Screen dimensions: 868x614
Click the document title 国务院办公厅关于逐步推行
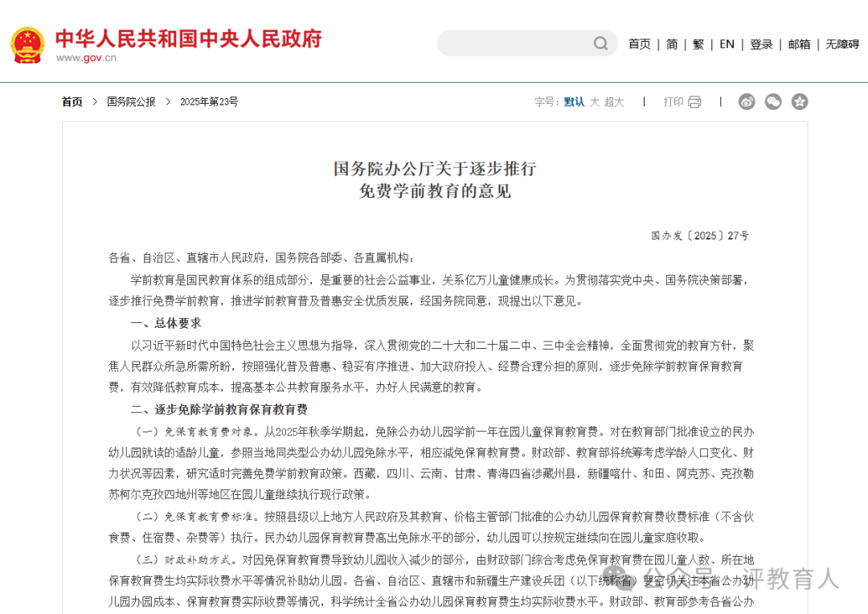pos(435,168)
